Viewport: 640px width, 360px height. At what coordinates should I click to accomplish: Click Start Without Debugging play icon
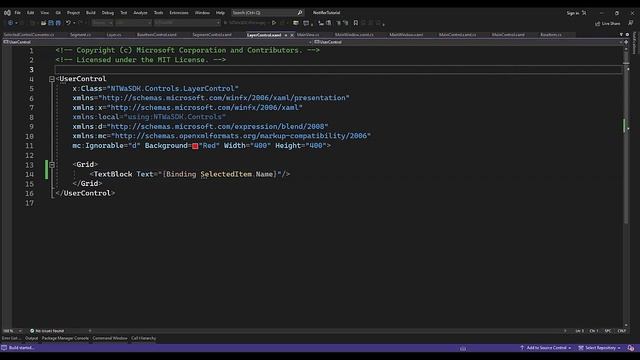pyautogui.click(x=274, y=23)
